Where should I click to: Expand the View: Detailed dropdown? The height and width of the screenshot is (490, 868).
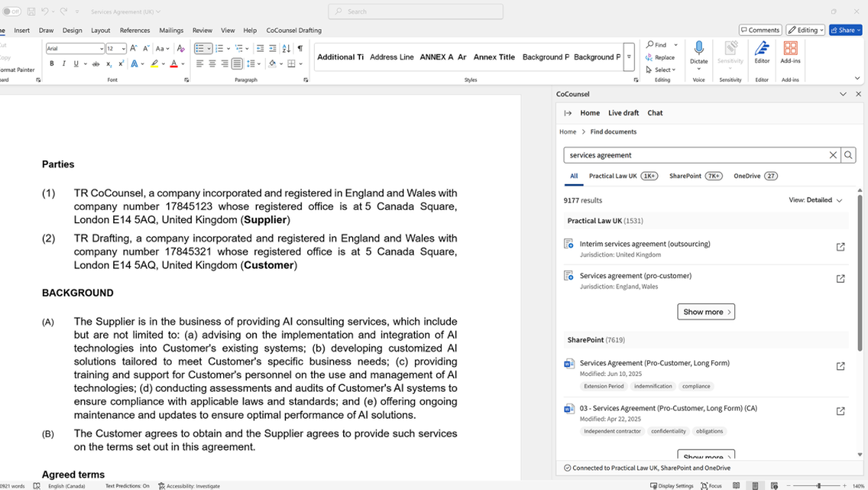point(815,200)
